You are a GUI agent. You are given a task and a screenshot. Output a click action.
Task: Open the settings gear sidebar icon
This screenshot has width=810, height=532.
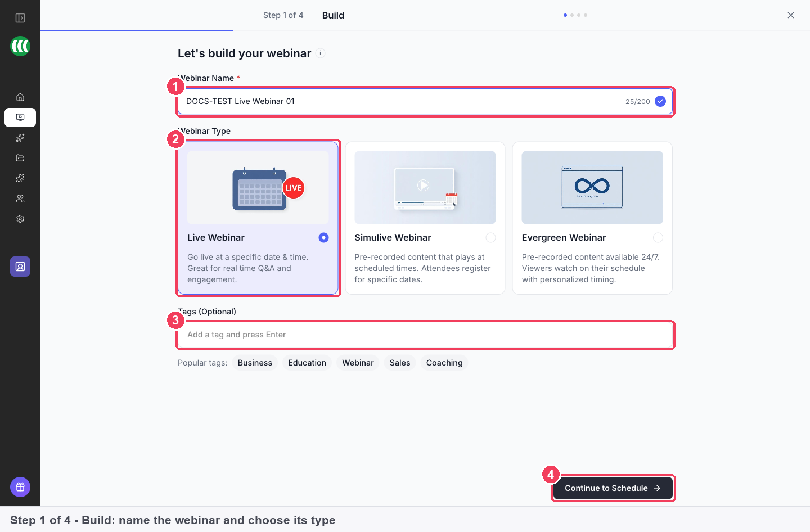(x=20, y=219)
